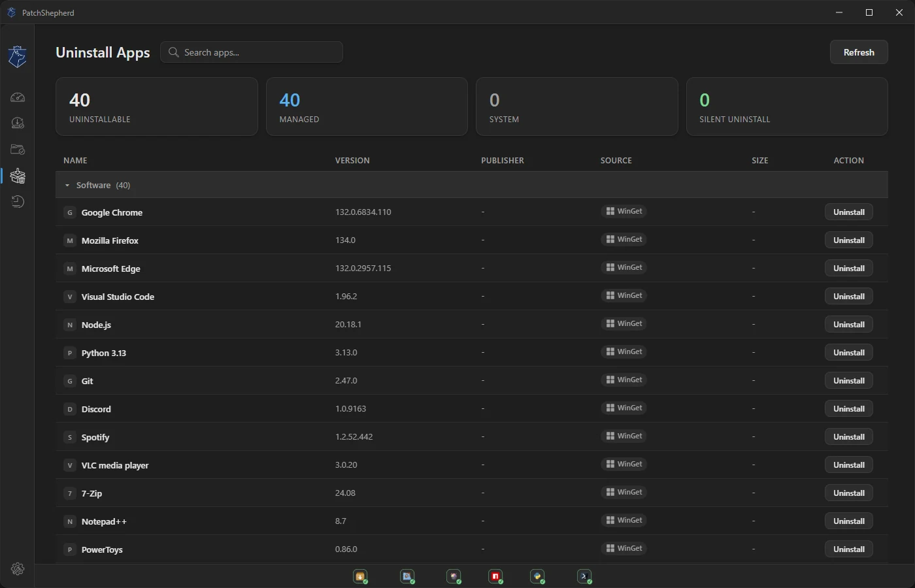Sort by the PUBLISHER column header
Screen dimensions: 915x588
pos(503,161)
